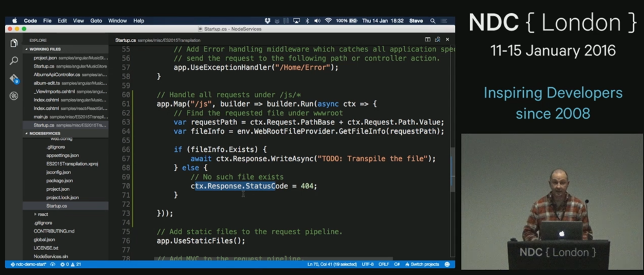Click AirPlay display icon in menu bar

coord(297,21)
